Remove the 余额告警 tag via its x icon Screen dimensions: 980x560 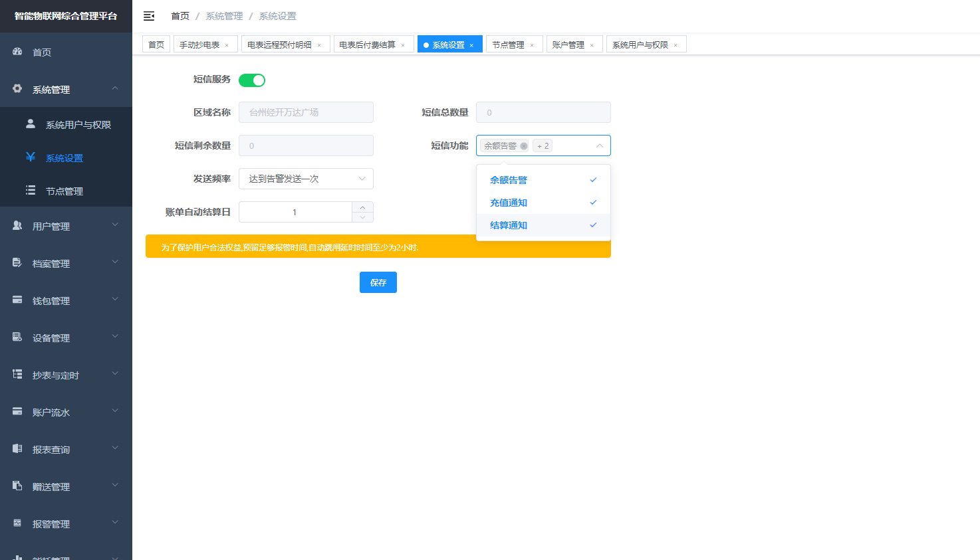coord(524,146)
